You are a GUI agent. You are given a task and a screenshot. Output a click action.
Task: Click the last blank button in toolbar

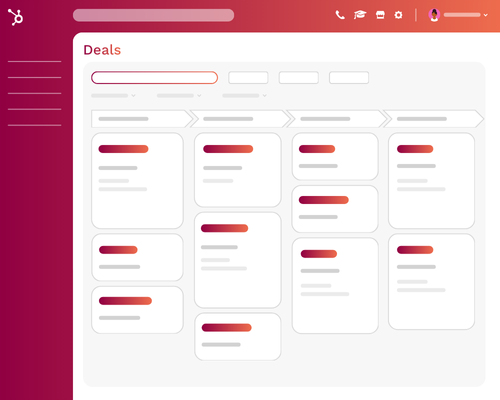click(x=349, y=77)
